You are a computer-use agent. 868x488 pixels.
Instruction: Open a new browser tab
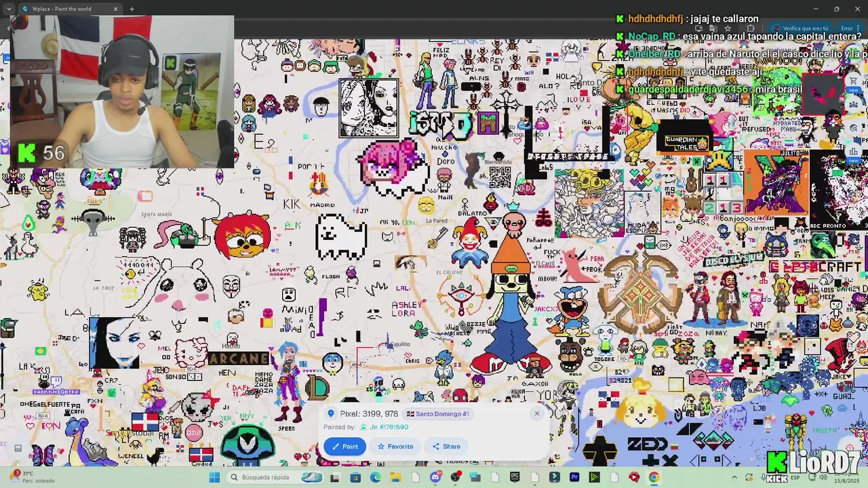(x=132, y=9)
